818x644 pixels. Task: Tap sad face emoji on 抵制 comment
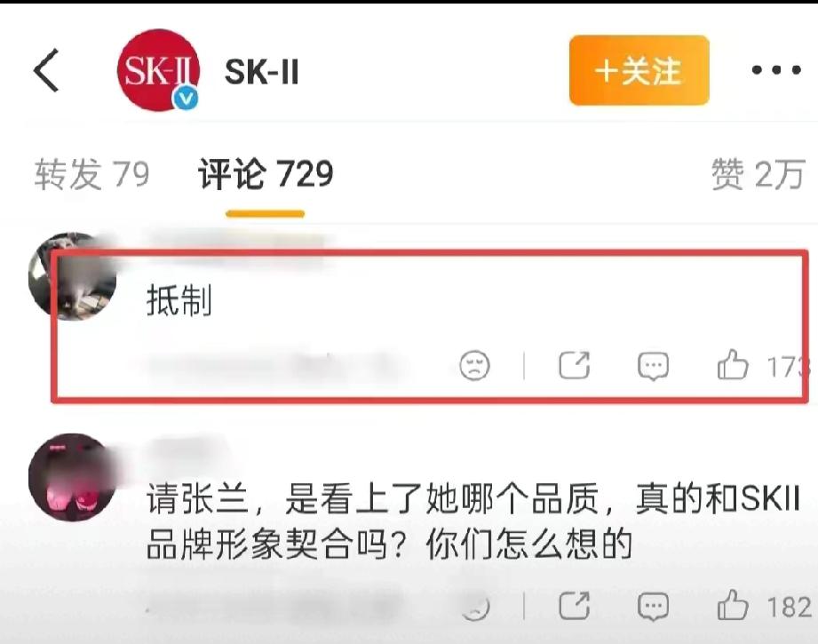pos(474,365)
